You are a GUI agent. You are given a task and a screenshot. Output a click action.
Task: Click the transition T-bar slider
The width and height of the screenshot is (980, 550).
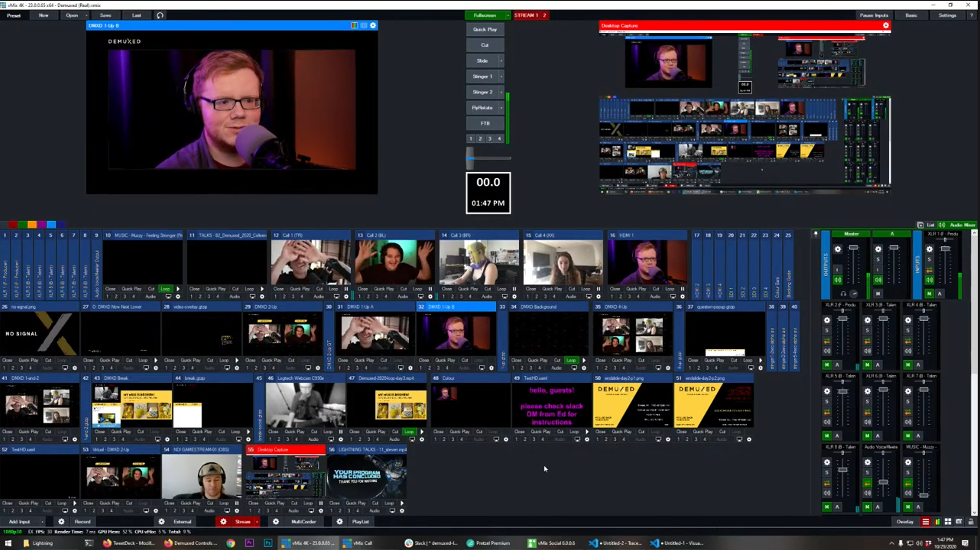point(470,158)
